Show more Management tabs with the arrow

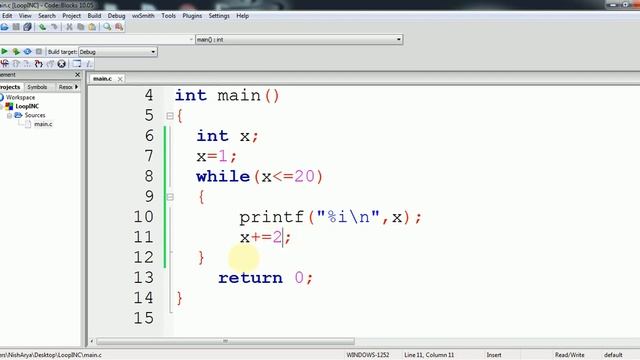77,87
